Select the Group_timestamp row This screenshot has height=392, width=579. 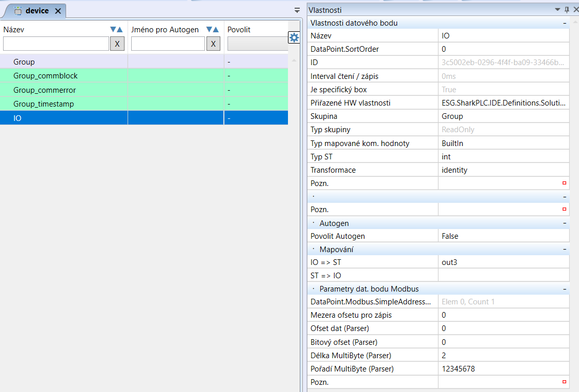coord(144,104)
